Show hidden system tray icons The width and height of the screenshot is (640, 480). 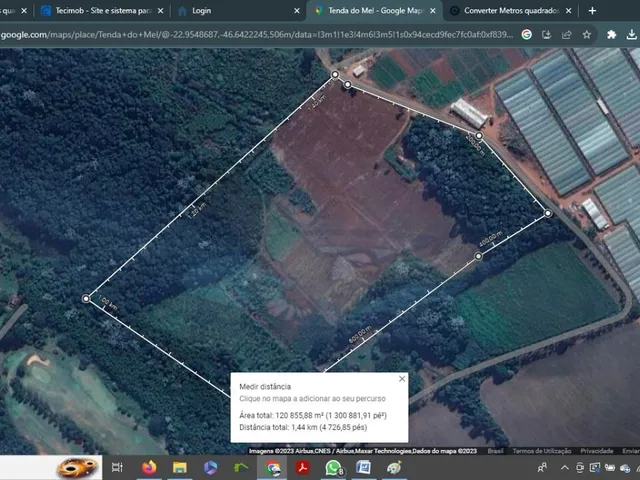click(564, 467)
